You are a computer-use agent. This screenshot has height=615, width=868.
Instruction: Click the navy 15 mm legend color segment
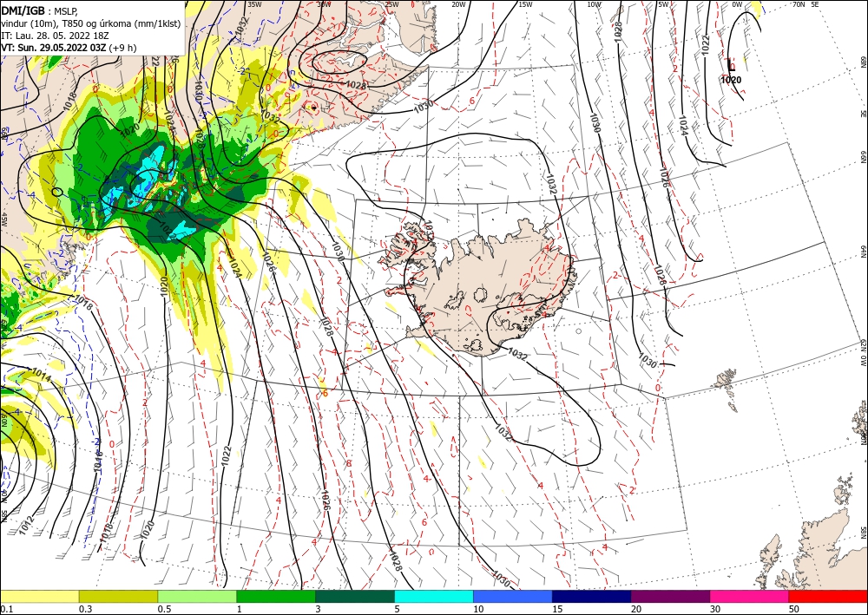592,596
